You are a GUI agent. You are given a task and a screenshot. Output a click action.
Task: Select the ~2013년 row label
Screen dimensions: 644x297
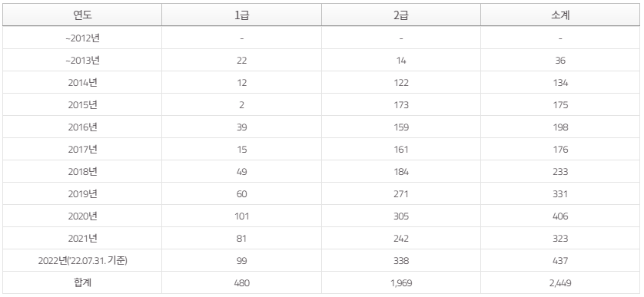pyautogui.click(x=82, y=61)
